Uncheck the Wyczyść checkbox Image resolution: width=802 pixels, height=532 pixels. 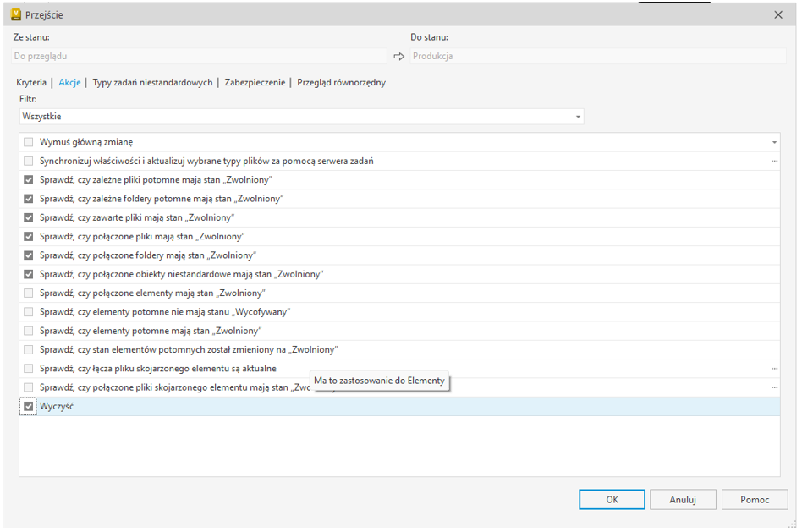(x=29, y=407)
